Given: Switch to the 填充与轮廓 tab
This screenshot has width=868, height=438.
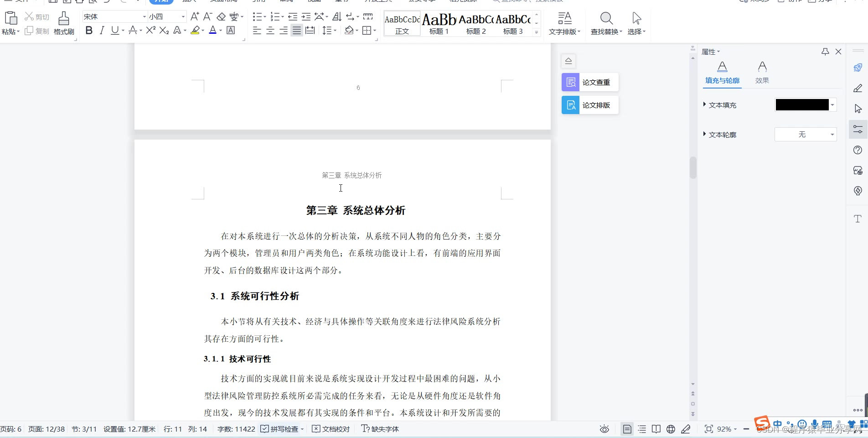Looking at the screenshot, I should [722, 73].
